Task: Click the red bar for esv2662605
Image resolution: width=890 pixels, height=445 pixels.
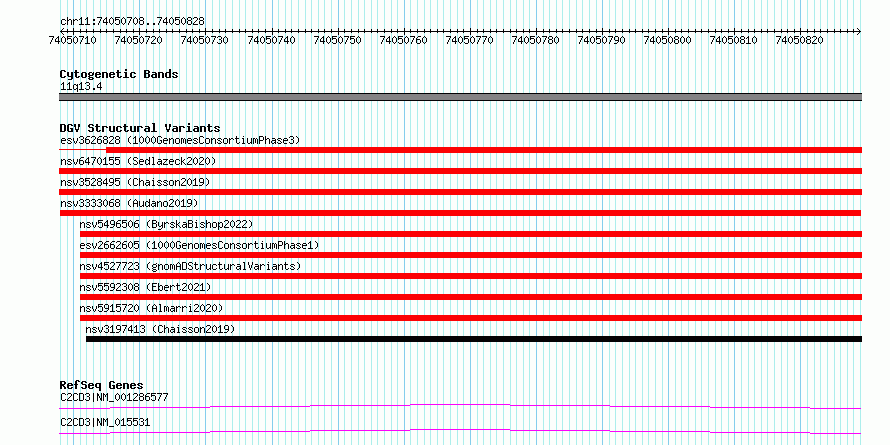Action: click(x=471, y=255)
